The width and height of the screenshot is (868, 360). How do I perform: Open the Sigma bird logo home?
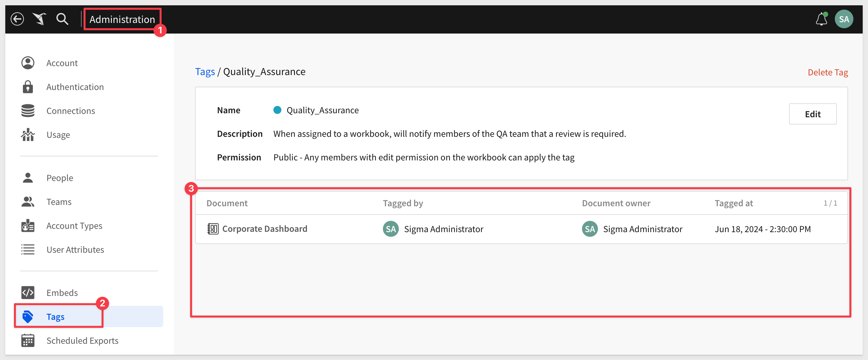point(39,19)
